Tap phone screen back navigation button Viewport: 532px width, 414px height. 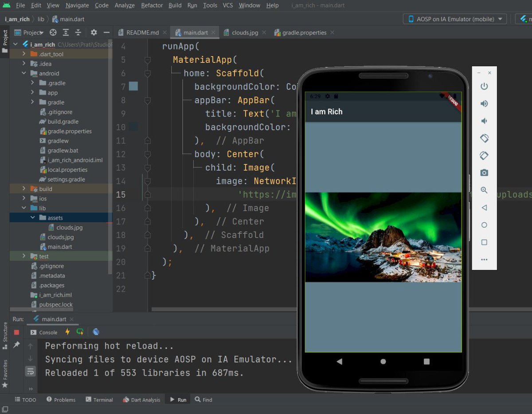pyautogui.click(x=340, y=362)
